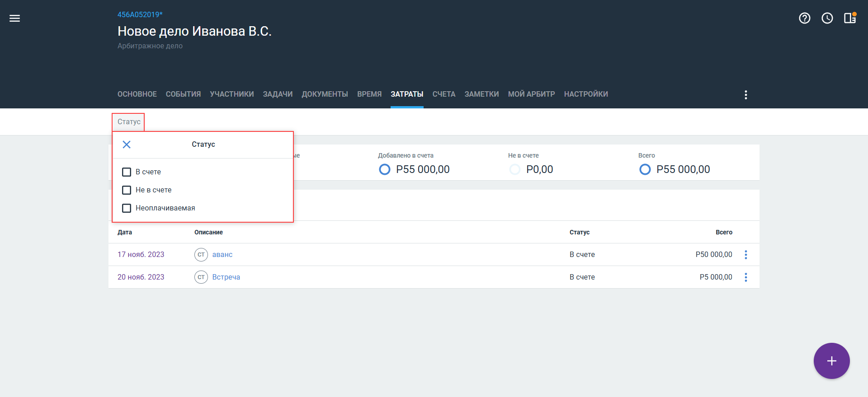Screen dimensions: 868x397
Task: Close the Статус filter popup
Action: coord(127,145)
